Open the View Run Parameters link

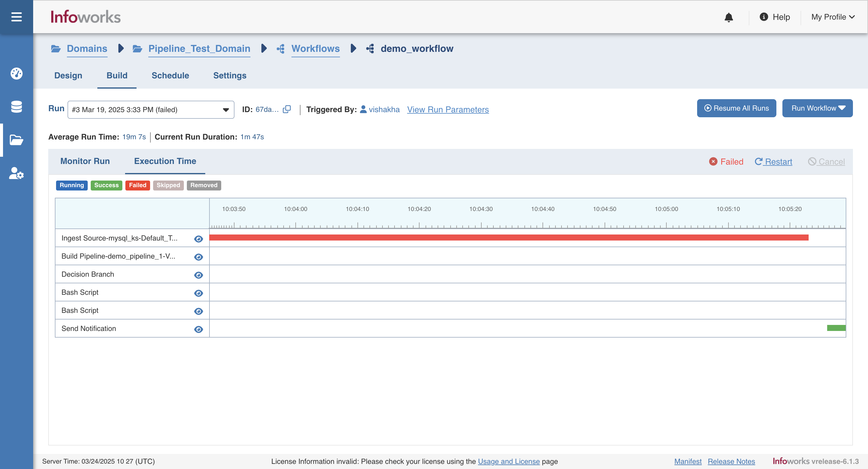tap(448, 109)
